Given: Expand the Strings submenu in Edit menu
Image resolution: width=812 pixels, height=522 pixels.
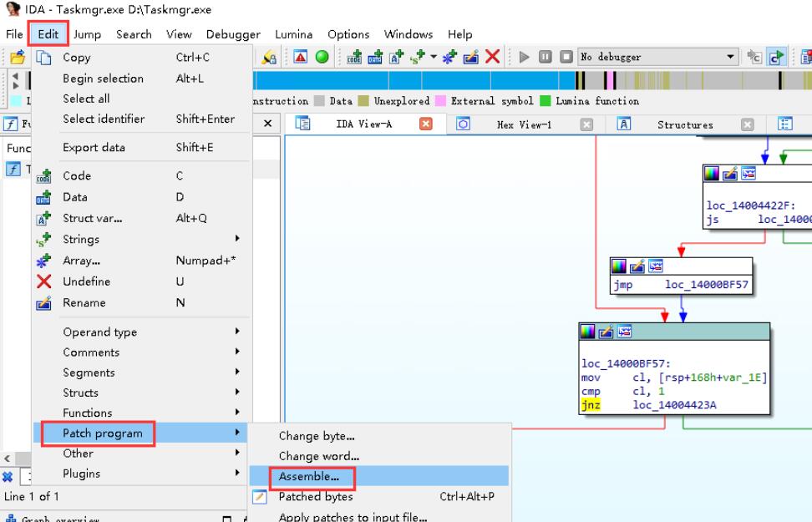Looking at the screenshot, I should click(x=237, y=239).
